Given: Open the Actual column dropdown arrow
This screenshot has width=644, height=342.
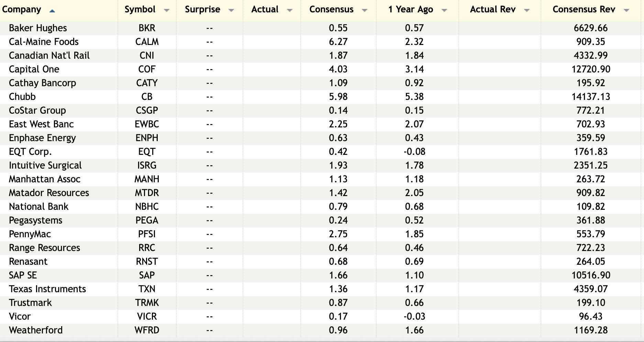Looking at the screenshot, I should coord(290,11).
